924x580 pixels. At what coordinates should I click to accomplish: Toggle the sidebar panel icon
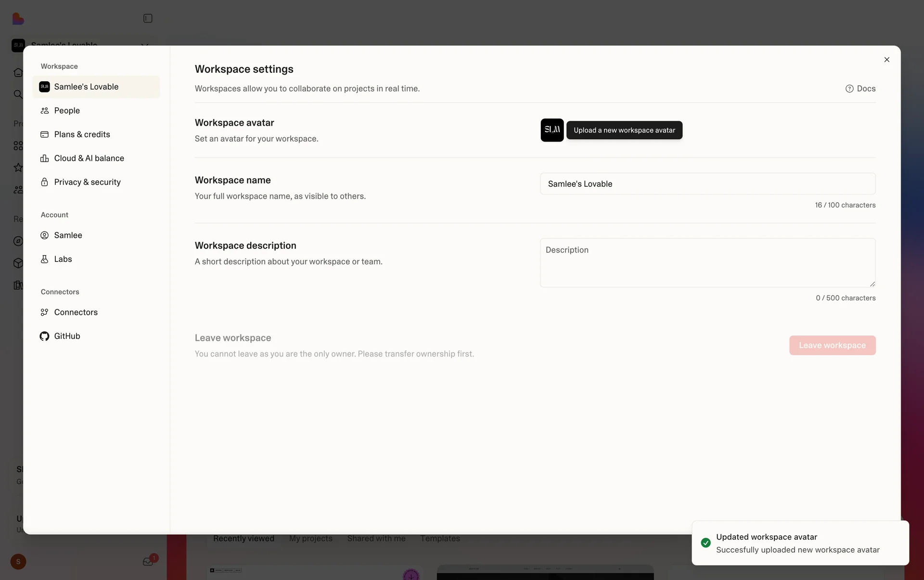pos(148,18)
